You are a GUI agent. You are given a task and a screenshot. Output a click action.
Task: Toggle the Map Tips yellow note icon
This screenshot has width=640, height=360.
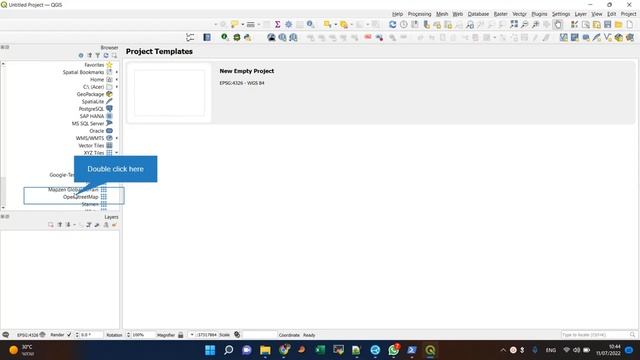point(234,24)
